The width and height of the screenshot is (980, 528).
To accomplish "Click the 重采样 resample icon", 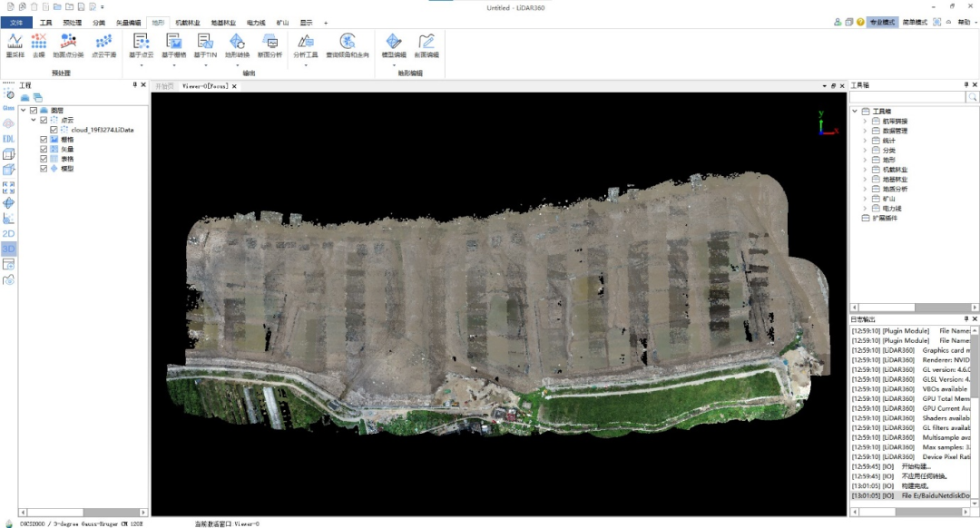I will coord(15,42).
